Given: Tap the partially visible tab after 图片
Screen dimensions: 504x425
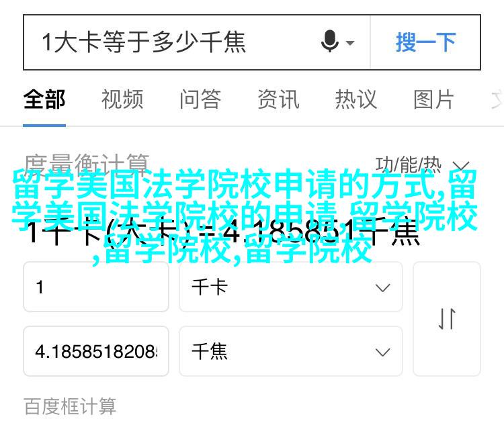Looking at the screenshot, I should (497, 99).
